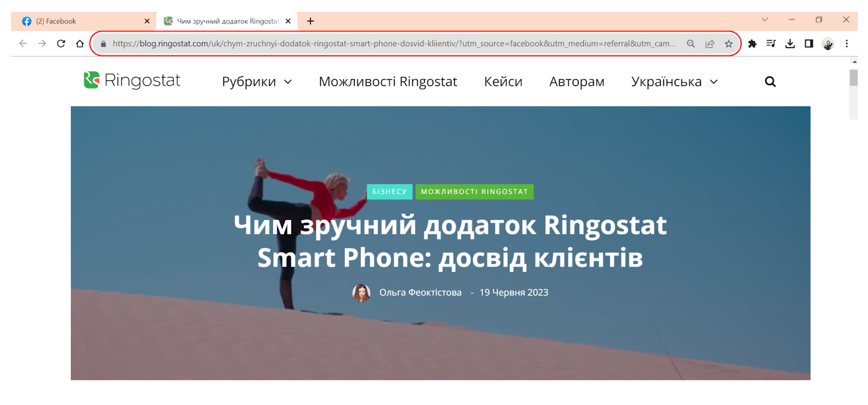Screen dimensions: 868x405
Task: Open media control playlist icon
Action: click(771, 43)
